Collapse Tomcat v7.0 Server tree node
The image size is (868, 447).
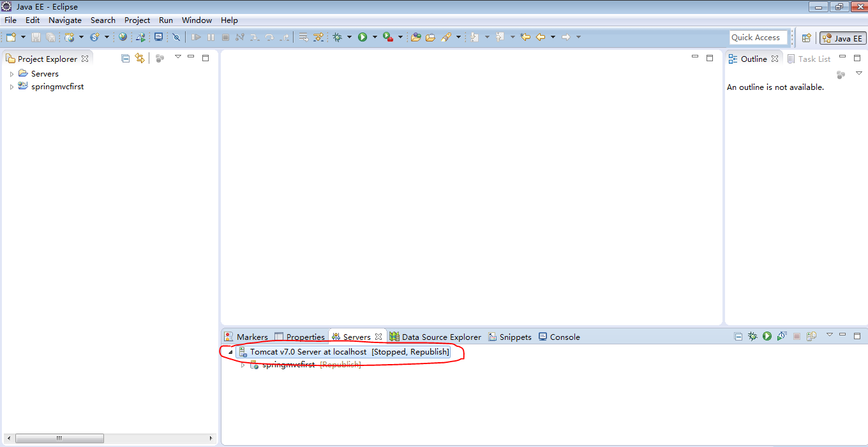(x=230, y=352)
